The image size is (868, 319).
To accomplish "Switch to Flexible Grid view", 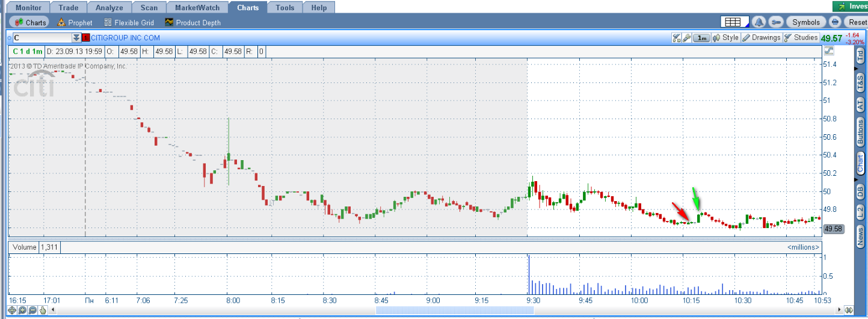I will coord(129,22).
